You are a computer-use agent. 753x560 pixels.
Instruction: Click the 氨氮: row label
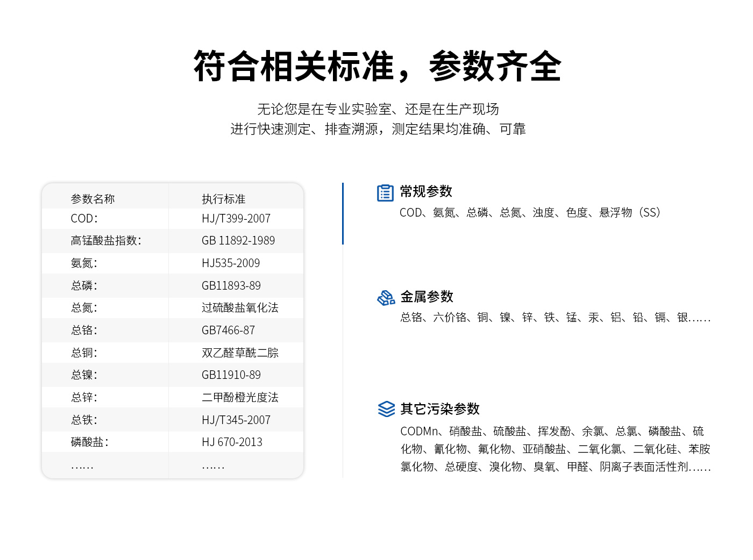84,263
